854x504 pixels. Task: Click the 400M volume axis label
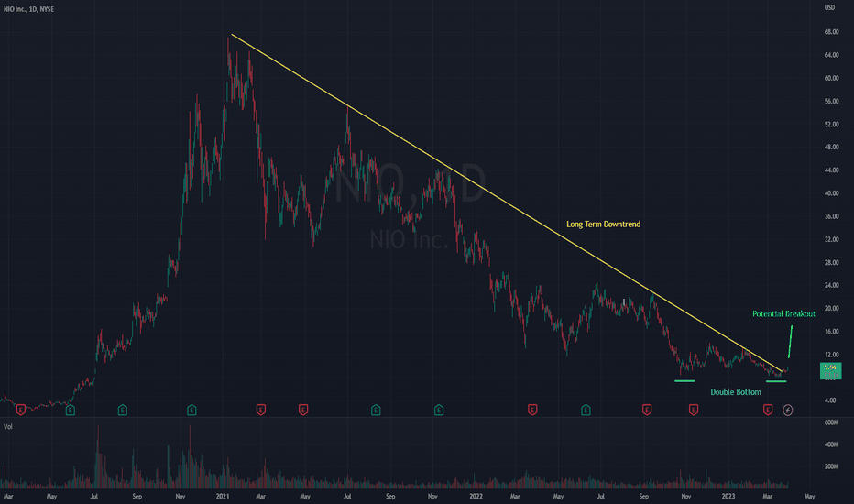click(830, 444)
